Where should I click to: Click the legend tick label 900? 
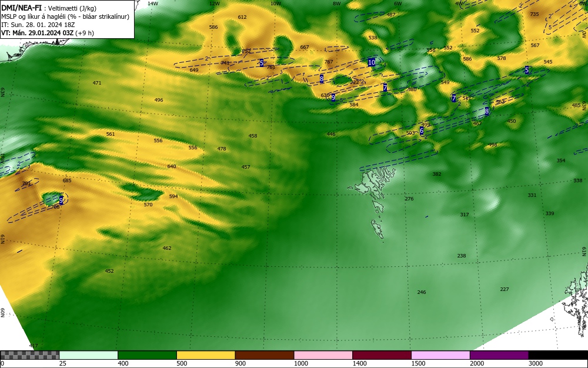tap(240, 363)
